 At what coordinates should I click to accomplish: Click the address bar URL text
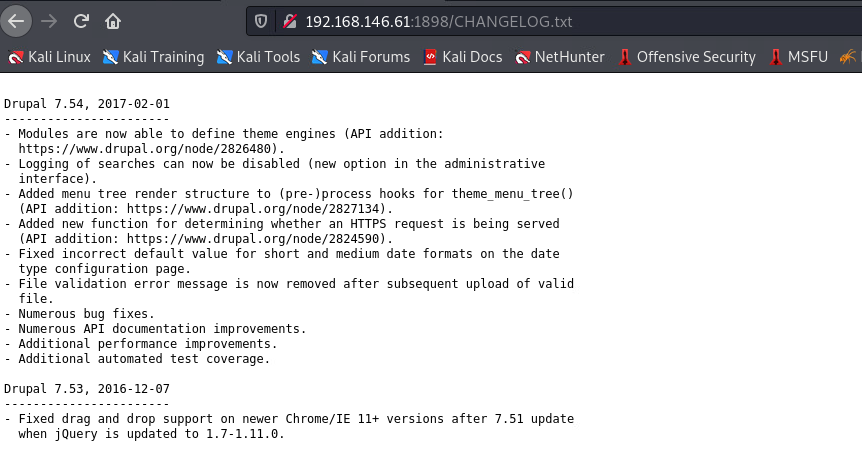(x=439, y=21)
